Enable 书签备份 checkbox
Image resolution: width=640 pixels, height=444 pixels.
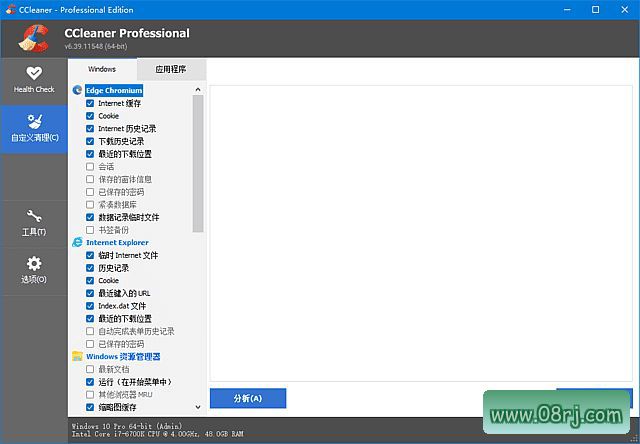90,230
